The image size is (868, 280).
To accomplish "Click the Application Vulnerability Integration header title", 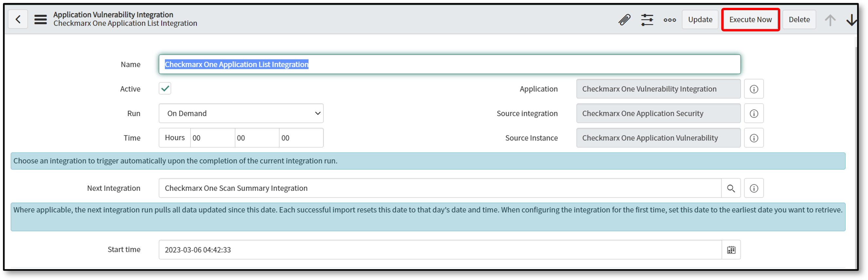I will click(x=113, y=15).
